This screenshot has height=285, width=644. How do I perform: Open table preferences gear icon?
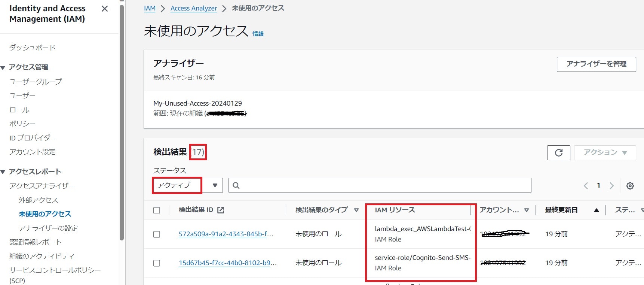pyautogui.click(x=630, y=186)
